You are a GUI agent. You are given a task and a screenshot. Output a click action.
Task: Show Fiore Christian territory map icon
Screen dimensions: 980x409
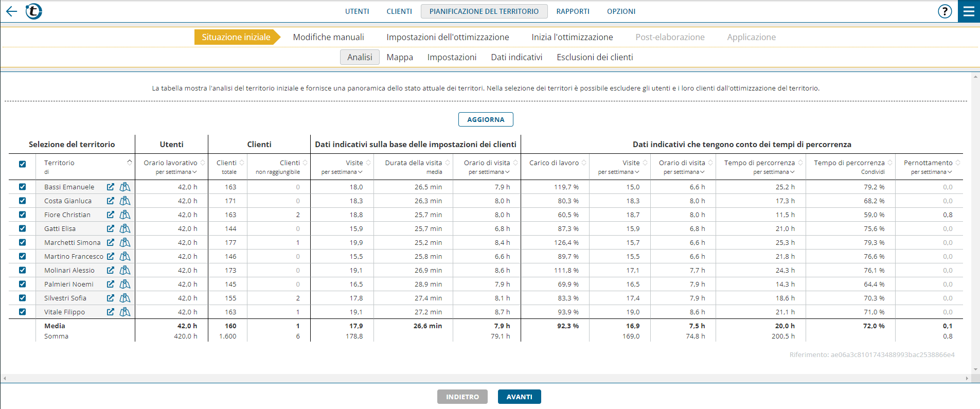pyautogui.click(x=125, y=215)
